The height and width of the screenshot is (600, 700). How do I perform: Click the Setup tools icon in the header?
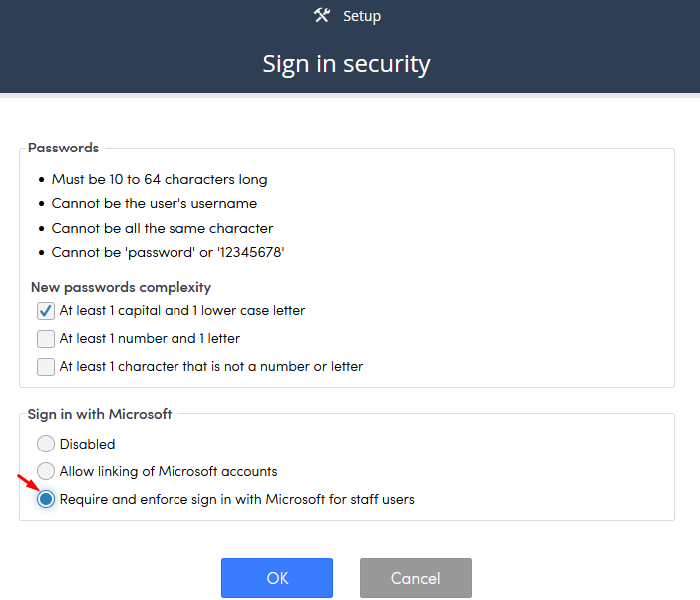click(x=321, y=16)
